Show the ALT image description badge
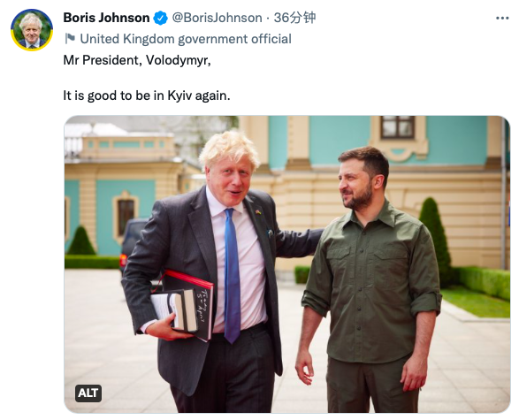519x420 pixels. click(88, 393)
